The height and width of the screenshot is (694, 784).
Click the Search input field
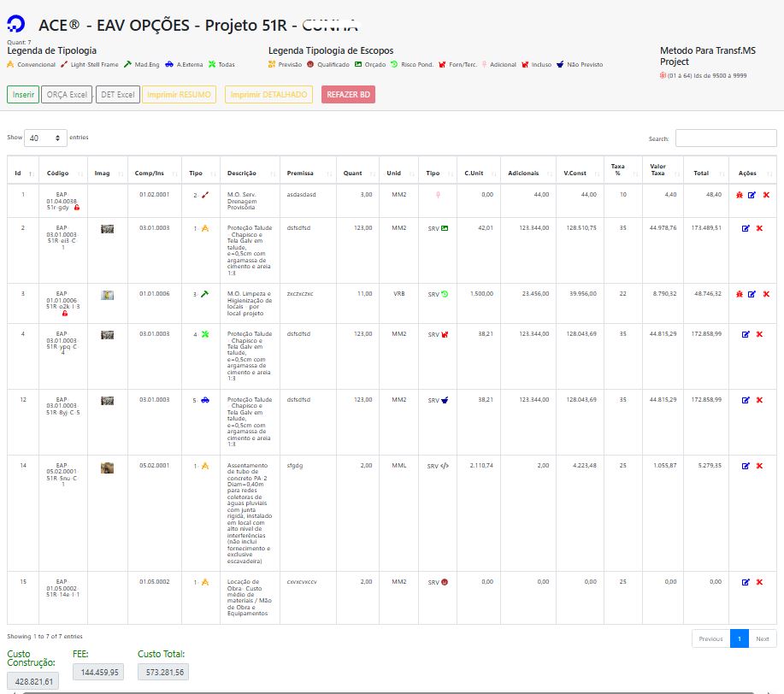coord(725,138)
